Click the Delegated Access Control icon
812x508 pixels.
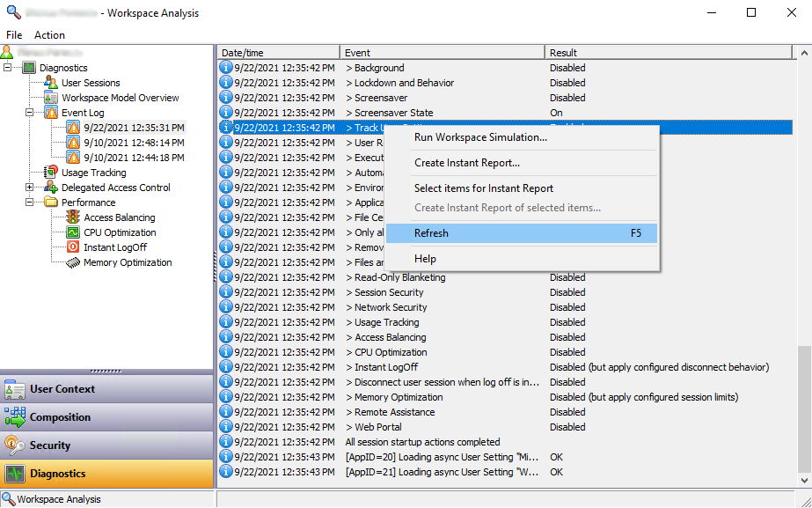(x=51, y=188)
